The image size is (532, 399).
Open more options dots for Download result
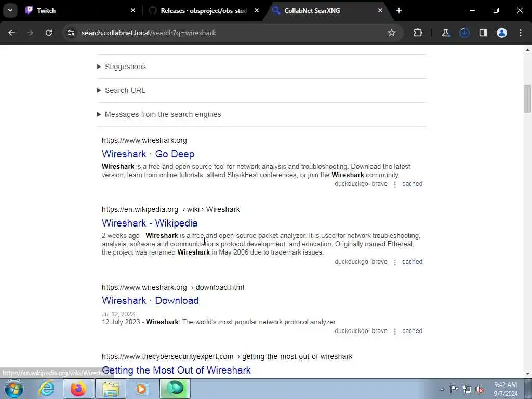tap(395, 332)
